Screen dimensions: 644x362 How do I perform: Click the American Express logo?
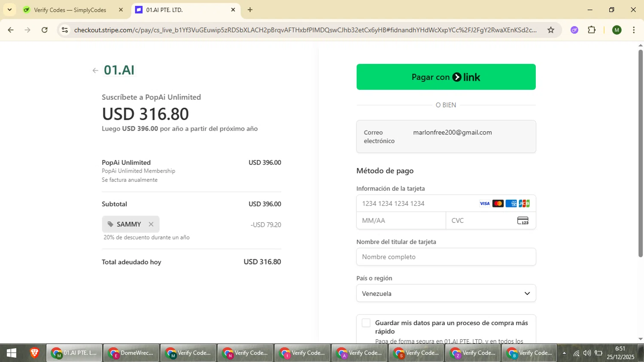click(x=511, y=204)
